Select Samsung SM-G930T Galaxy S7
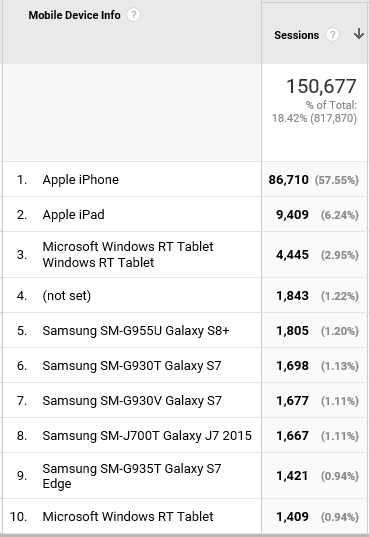 click(132, 366)
